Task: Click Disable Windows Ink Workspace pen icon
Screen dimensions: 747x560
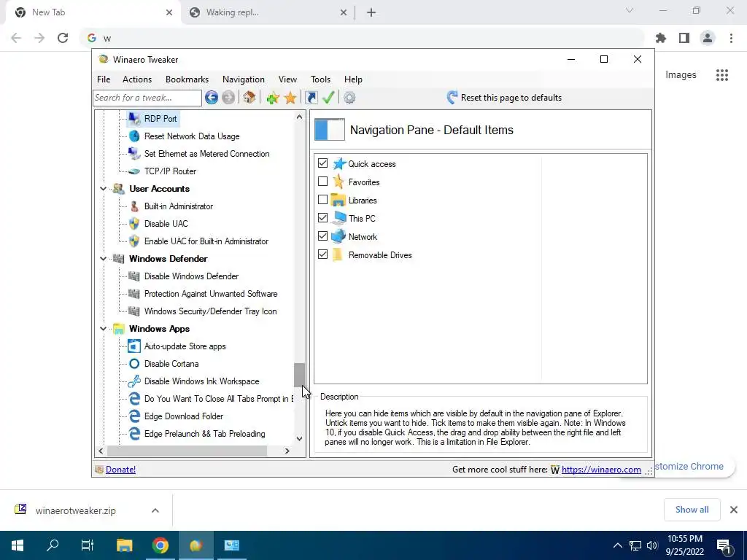Action: tap(134, 381)
